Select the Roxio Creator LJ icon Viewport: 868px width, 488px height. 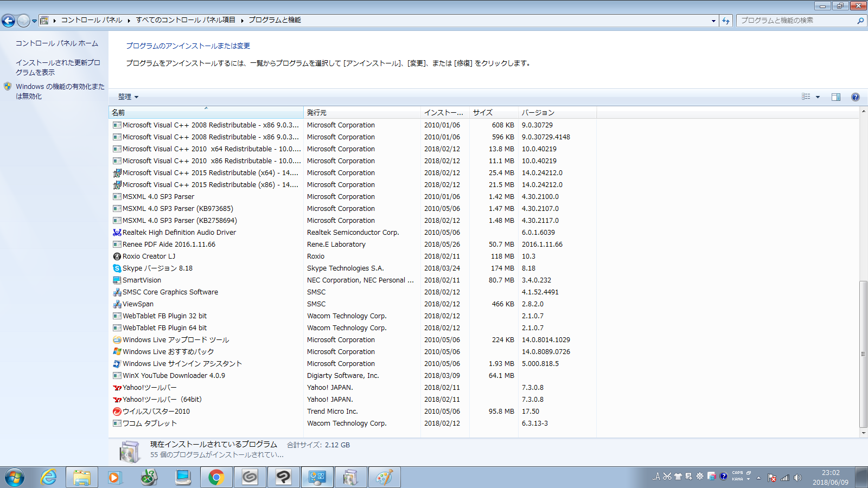pyautogui.click(x=117, y=256)
